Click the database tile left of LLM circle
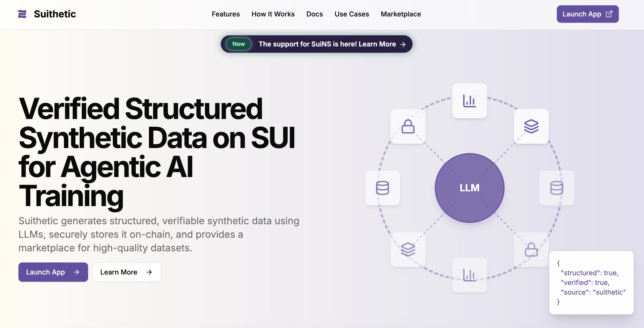The image size is (644, 328). [383, 188]
